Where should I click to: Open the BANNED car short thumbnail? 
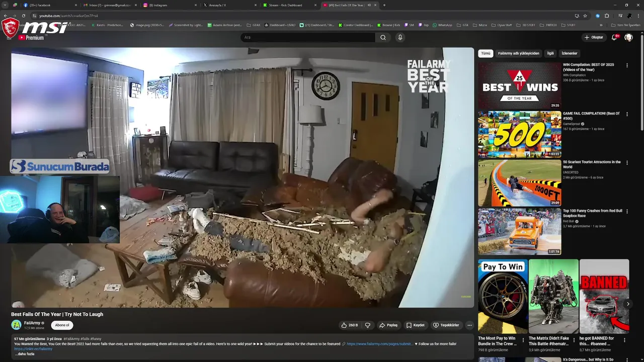click(x=604, y=296)
